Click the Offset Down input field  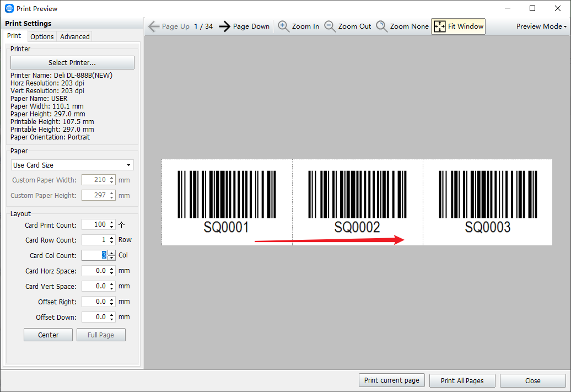(95, 317)
